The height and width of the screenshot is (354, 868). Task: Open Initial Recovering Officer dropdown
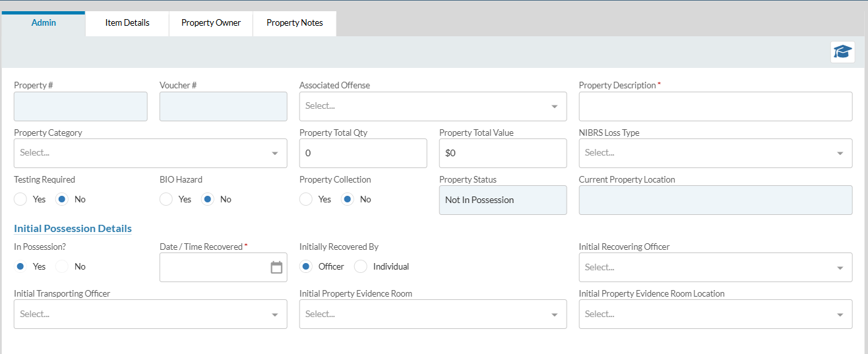click(x=715, y=268)
